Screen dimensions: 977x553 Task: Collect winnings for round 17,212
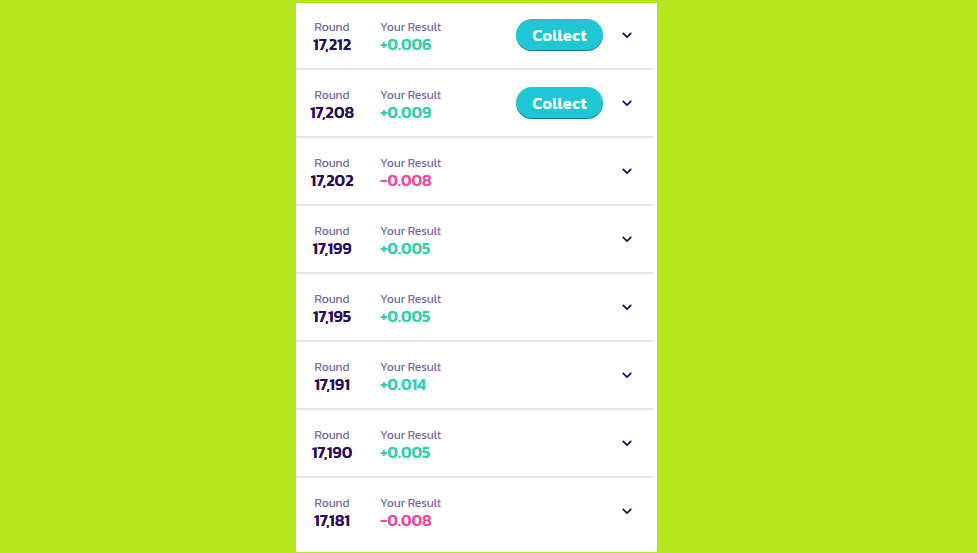tap(559, 35)
